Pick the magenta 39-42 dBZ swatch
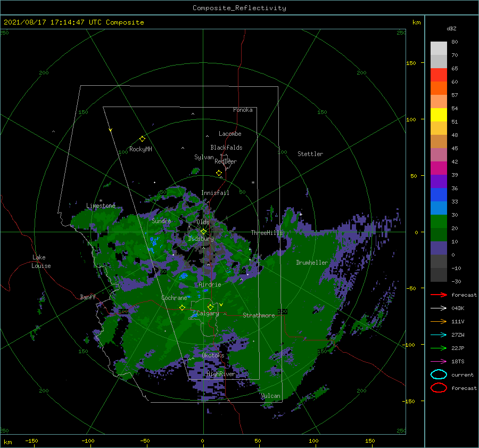The image size is (479, 448). (x=439, y=168)
